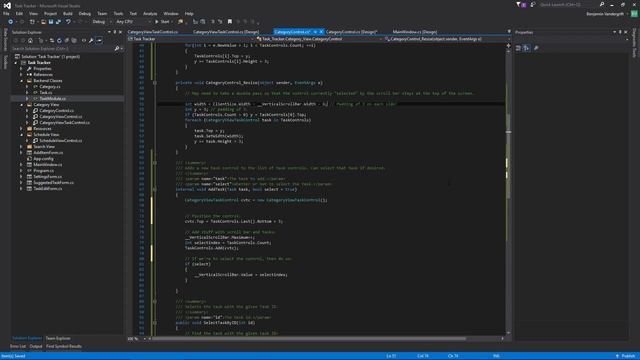This screenshot has width=640, height=360.
Task: Open the Build menu
Action: point(68,13)
